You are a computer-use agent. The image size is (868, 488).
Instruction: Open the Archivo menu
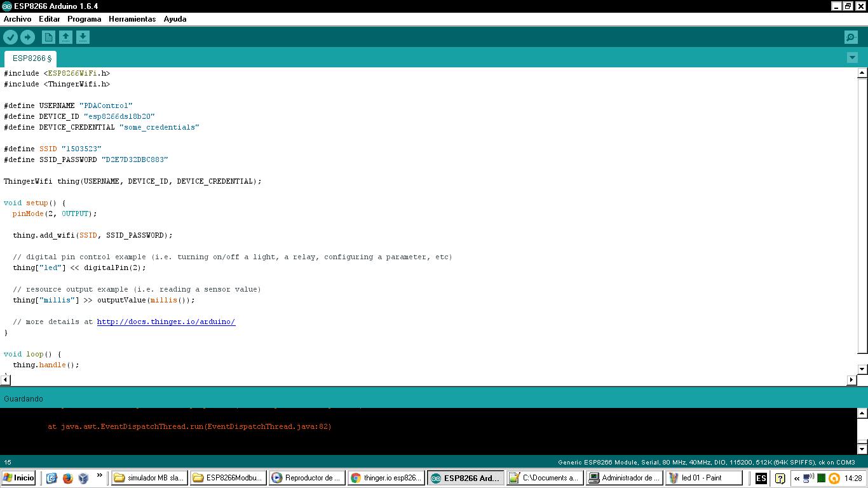[18, 19]
